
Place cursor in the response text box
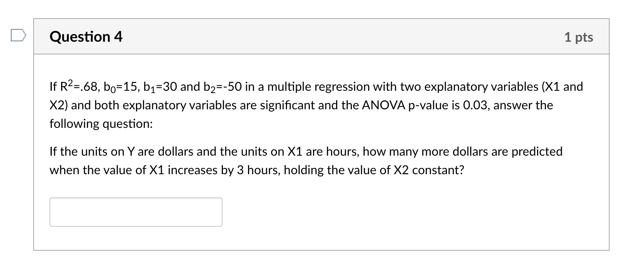(x=136, y=212)
